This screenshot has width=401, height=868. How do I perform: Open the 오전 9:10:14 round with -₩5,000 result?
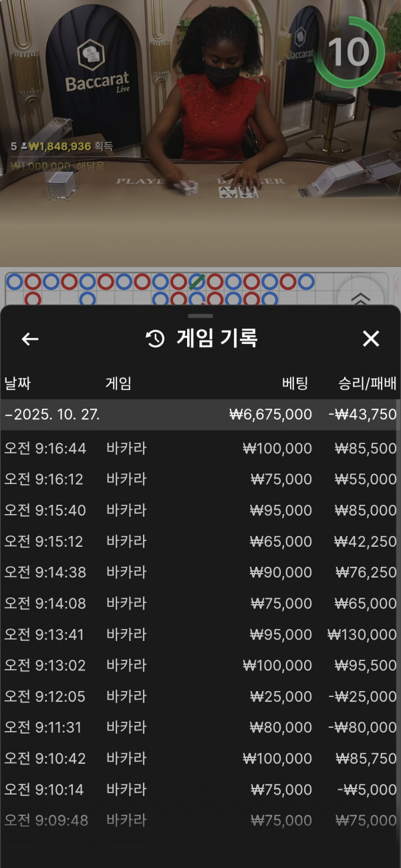tap(200, 789)
